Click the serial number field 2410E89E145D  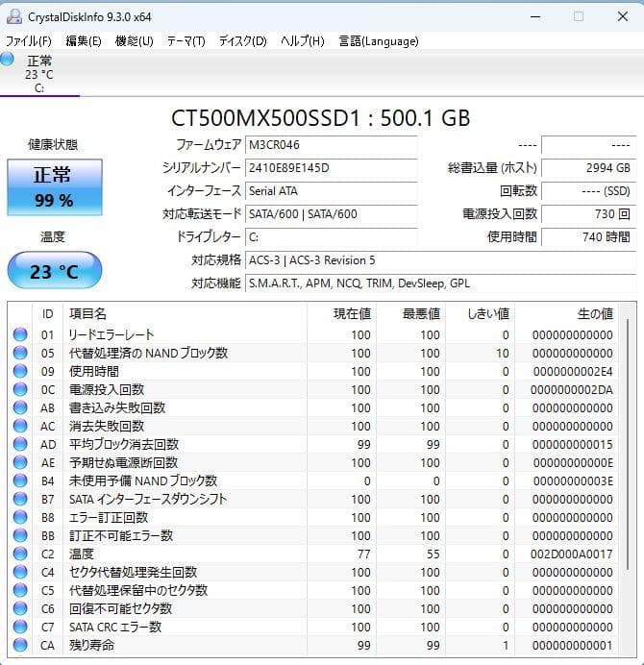click(331, 168)
